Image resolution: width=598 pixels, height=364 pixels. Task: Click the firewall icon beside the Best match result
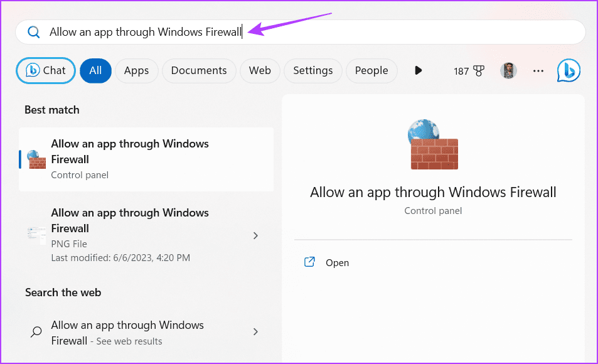click(36, 159)
